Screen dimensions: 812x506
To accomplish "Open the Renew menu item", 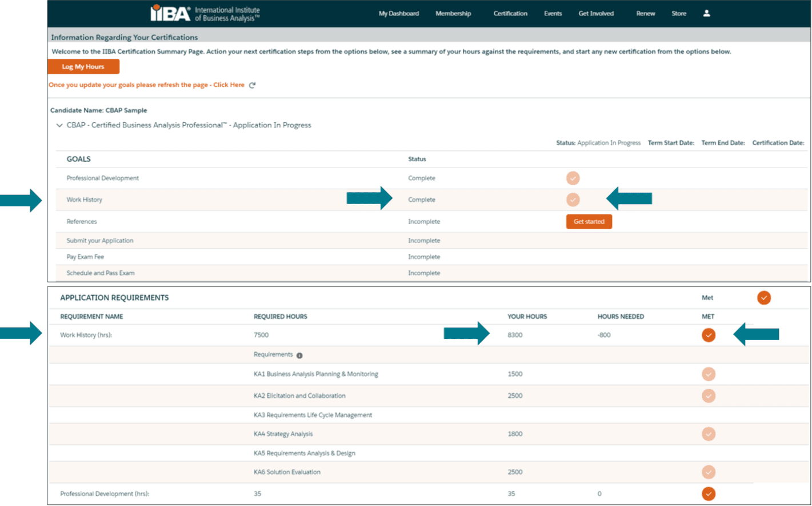I will pyautogui.click(x=646, y=14).
